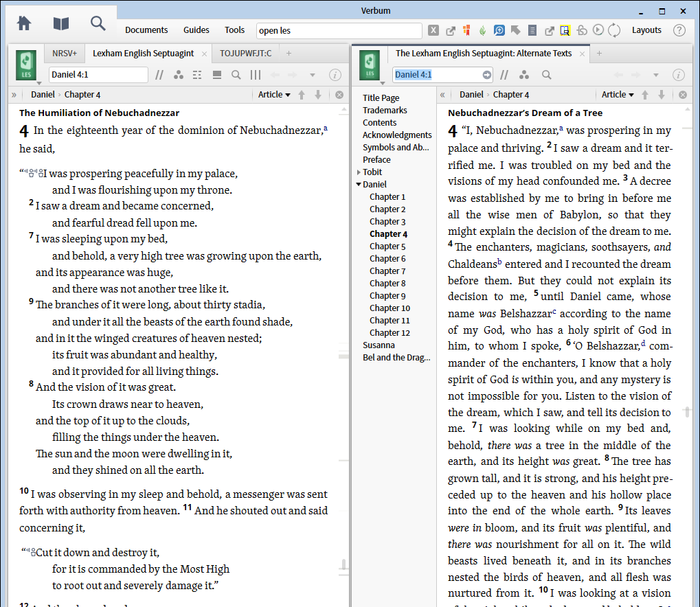
Task: Open resource info icon in Alternate Texts panel
Action: 678,75
